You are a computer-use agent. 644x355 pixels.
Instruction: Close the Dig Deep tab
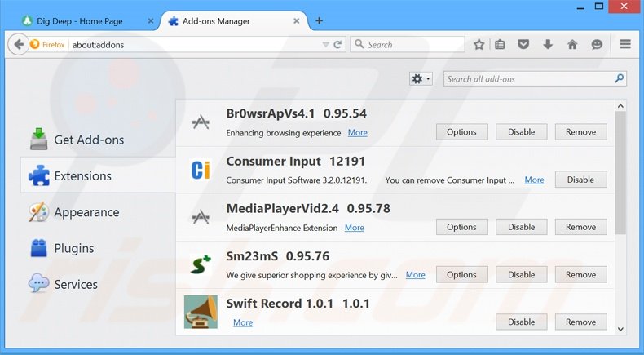[151, 21]
